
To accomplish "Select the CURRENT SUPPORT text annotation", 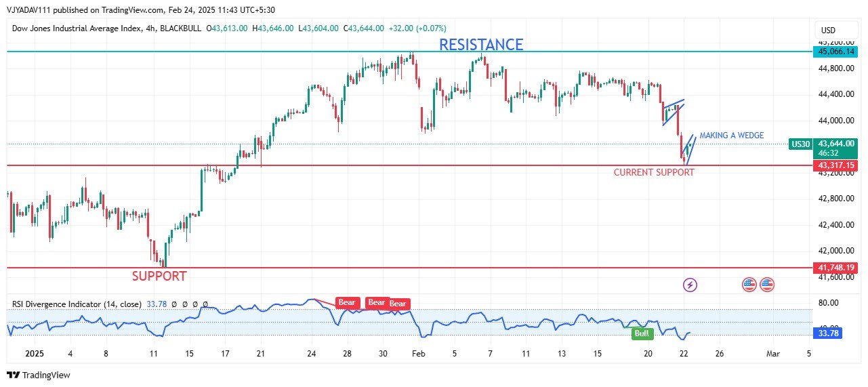I will pos(654,172).
